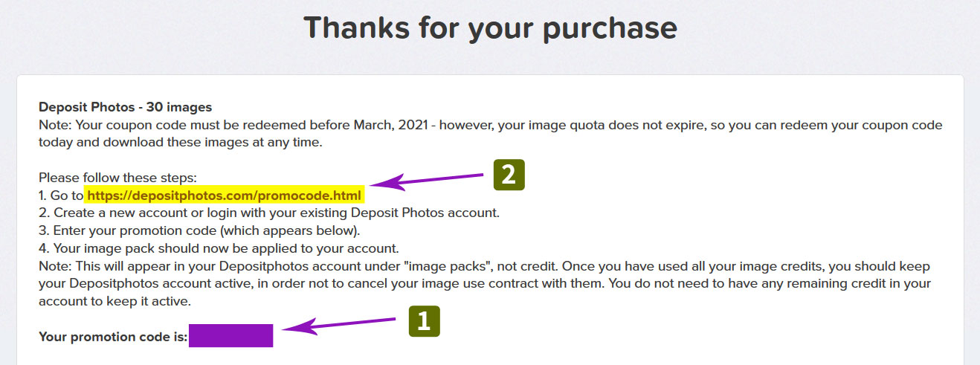Click the purple arrow pointing at promotion code

click(x=340, y=326)
